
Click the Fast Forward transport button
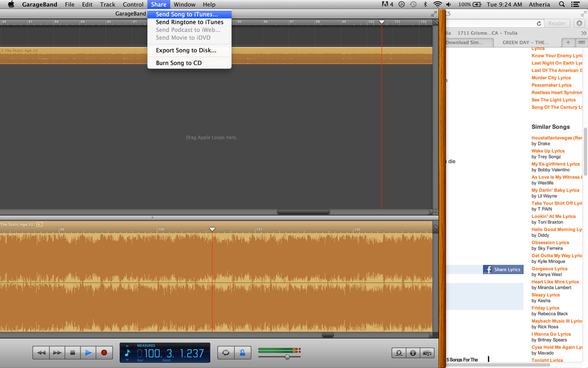click(x=57, y=352)
